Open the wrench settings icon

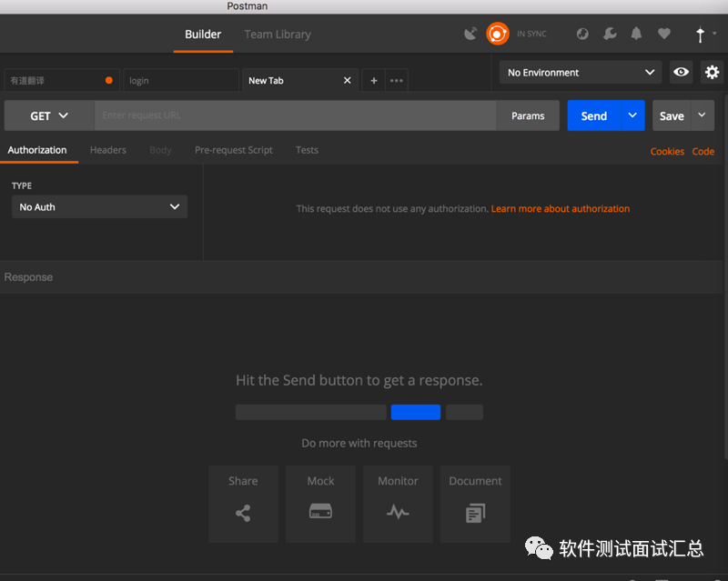[610, 34]
